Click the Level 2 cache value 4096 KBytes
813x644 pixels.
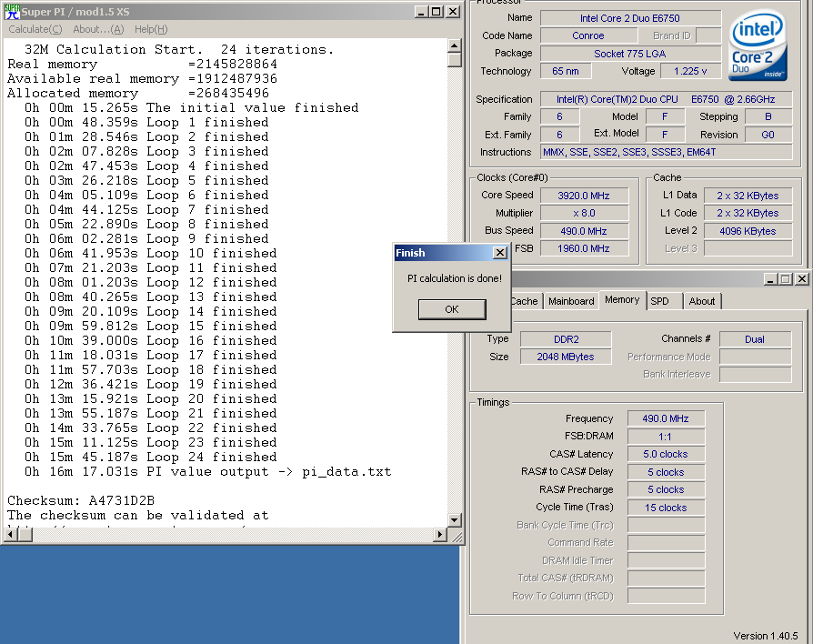click(748, 231)
